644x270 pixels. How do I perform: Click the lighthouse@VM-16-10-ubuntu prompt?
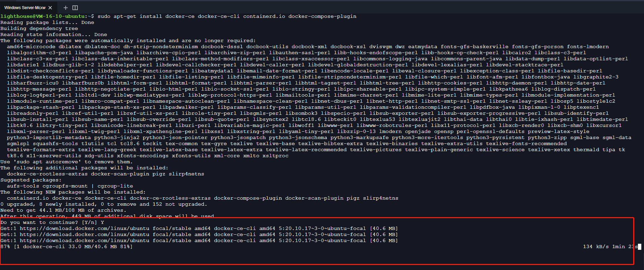pos(47,16)
